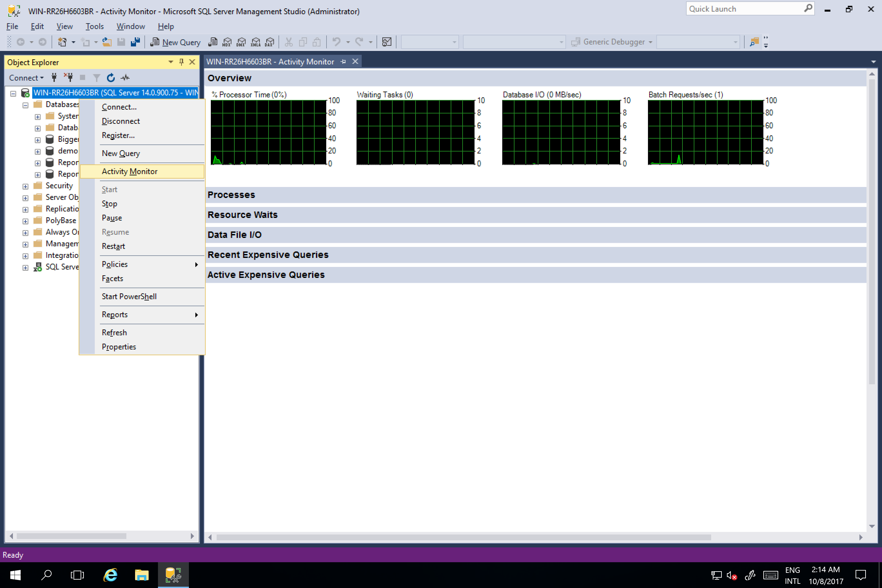The image size is (882, 588).
Task: Open the Reports submenu
Action: pyautogui.click(x=142, y=315)
